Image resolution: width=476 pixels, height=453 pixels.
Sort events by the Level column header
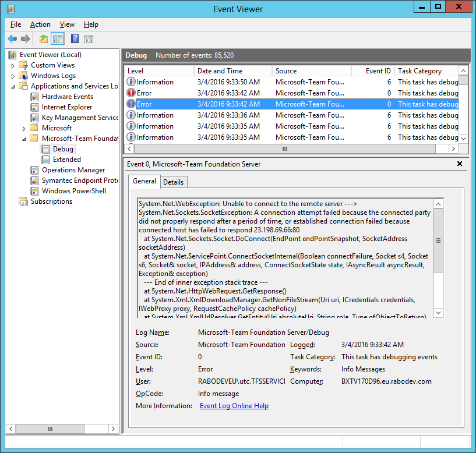pos(160,70)
